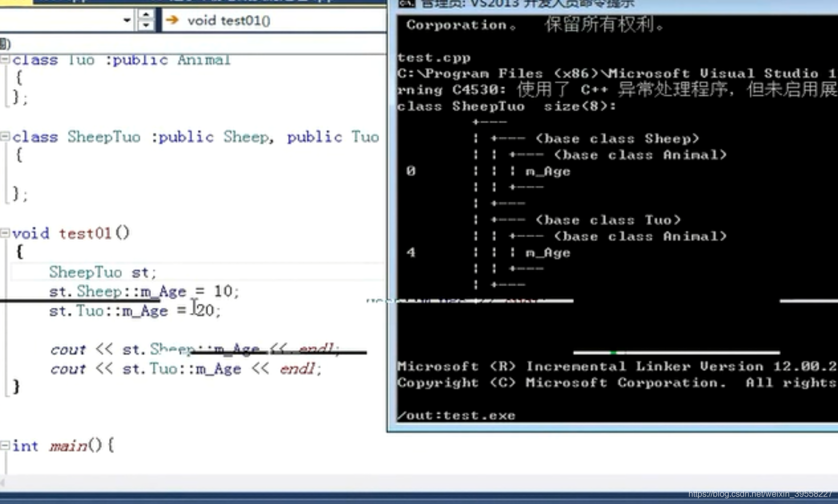This screenshot has width=838, height=504.
Task: Click the C4530 warning line in console
Action: tap(617, 90)
